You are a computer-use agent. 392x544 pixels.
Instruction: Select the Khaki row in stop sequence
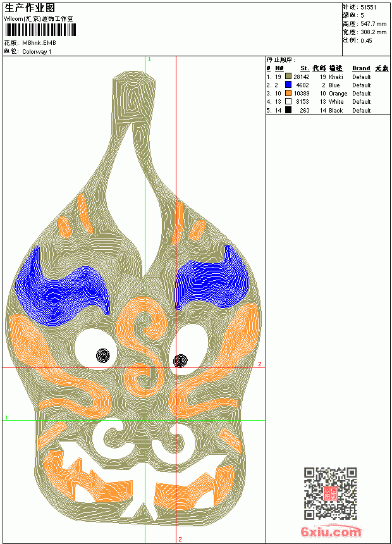pyautogui.click(x=328, y=77)
